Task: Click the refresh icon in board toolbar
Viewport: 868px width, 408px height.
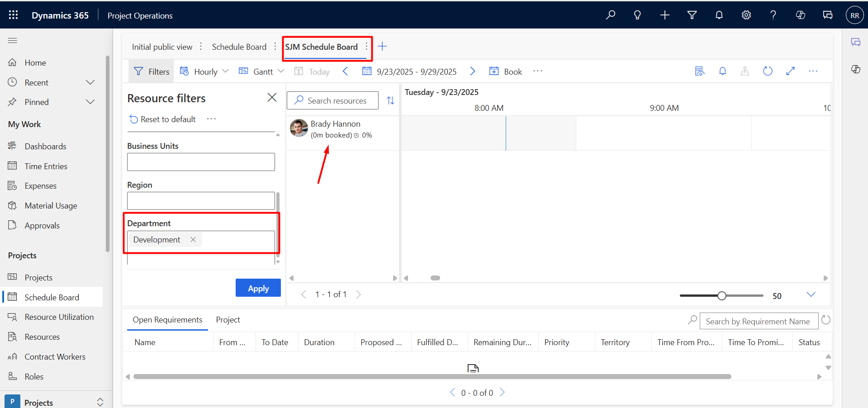Action: 768,71
